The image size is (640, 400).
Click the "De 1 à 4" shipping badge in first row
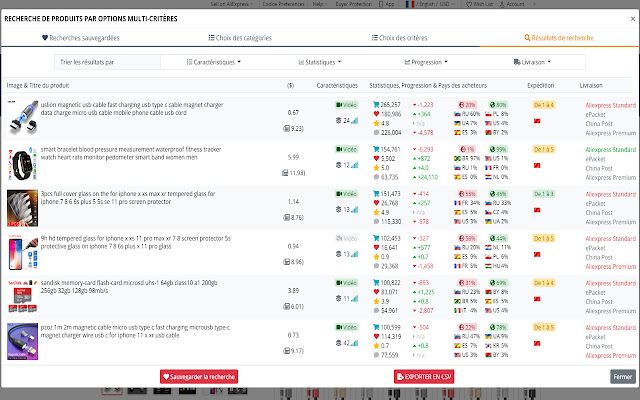click(x=545, y=104)
